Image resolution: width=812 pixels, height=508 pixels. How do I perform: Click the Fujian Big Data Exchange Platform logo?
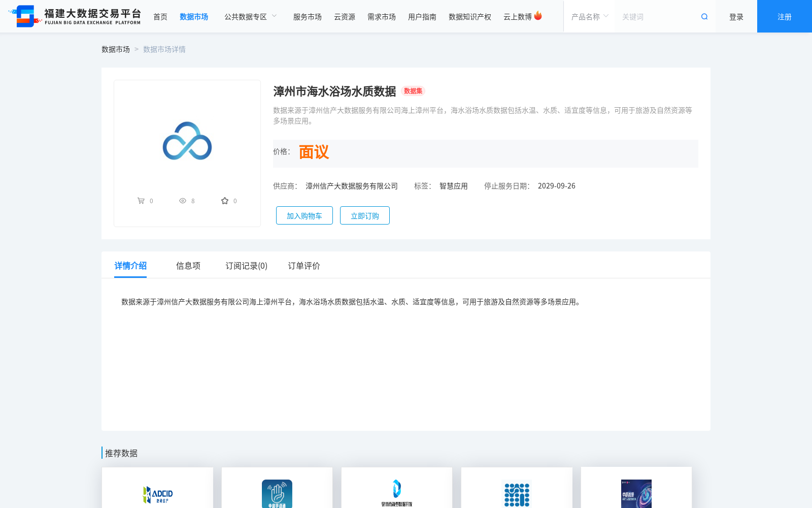click(x=75, y=16)
